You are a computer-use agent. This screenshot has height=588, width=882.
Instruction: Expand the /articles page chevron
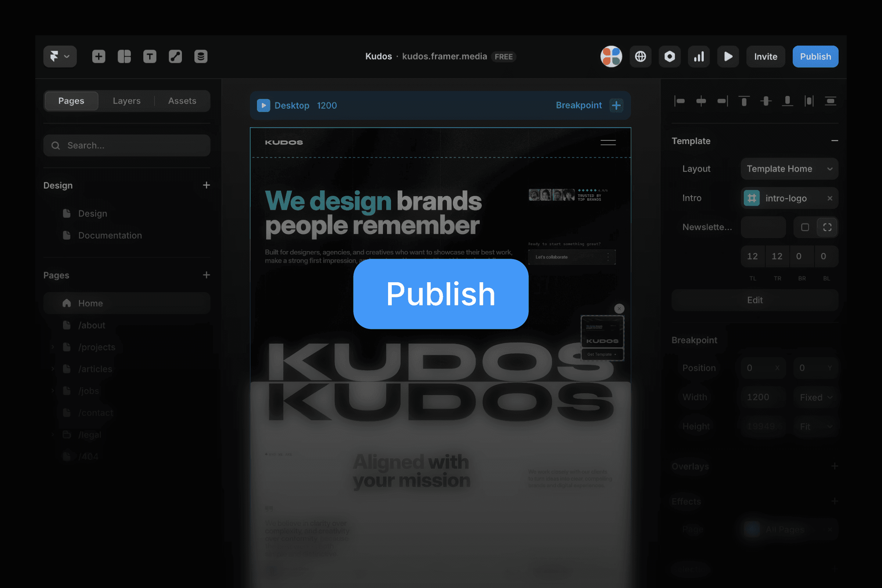(x=53, y=369)
